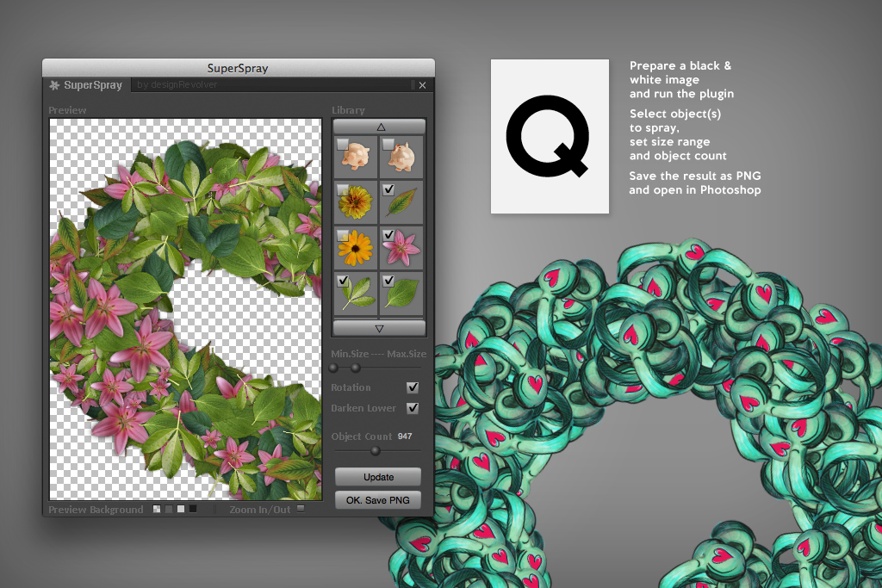Click the SuperSpray panel logo icon

click(54, 85)
